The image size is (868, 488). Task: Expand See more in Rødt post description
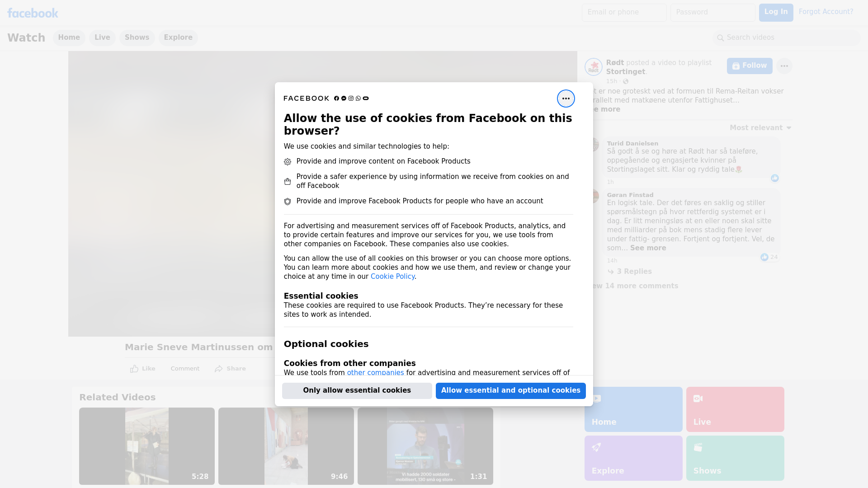606,109
